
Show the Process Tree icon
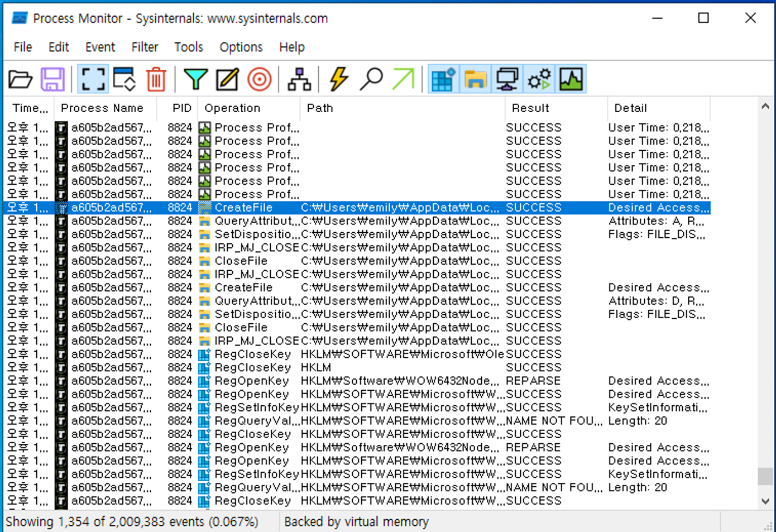click(x=299, y=79)
